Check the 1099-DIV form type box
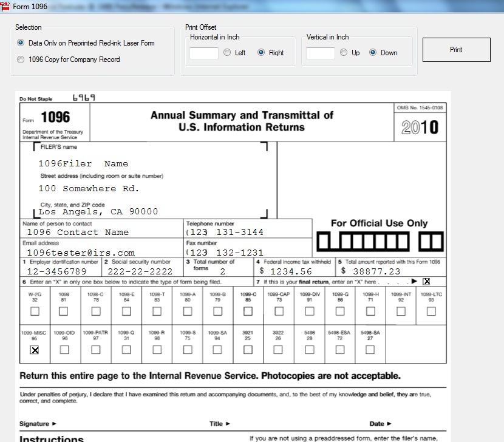The width and height of the screenshot is (504, 442). pyautogui.click(x=310, y=311)
